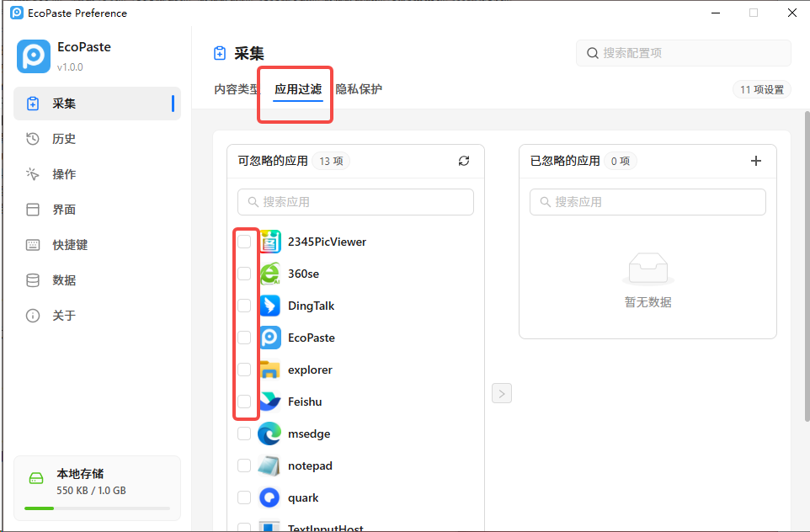Click the 2345PicViewer name label
The width and height of the screenshot is (810, 532).
[327, 242]
